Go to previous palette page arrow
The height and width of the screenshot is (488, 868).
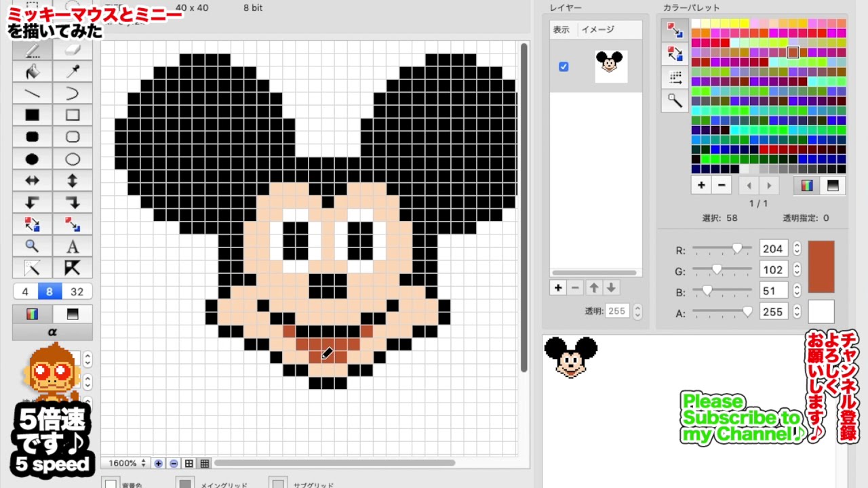tap(749, 185)
